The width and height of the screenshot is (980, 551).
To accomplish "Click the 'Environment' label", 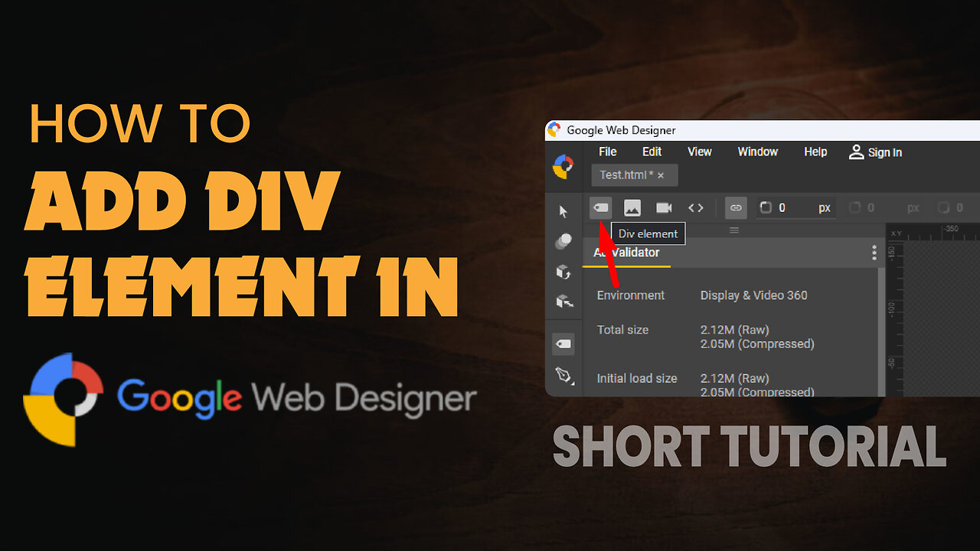I will pyautogui.click(x=631, y=295).
